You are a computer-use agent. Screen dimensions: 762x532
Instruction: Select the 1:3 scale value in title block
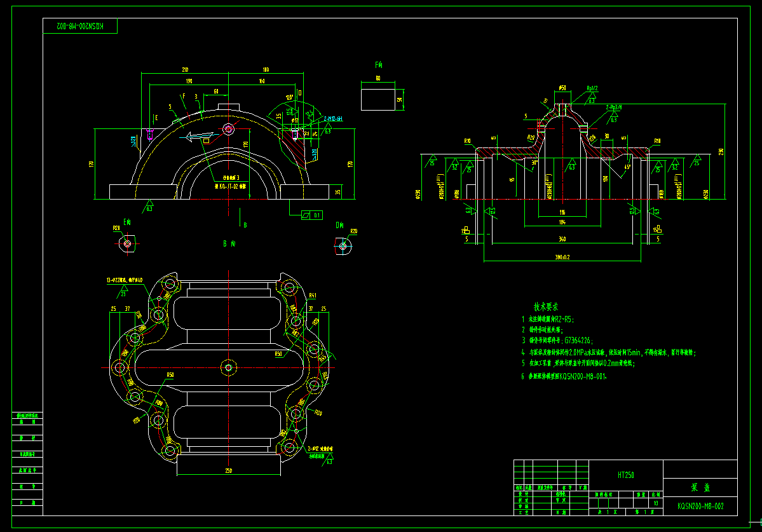click(656, 503)
